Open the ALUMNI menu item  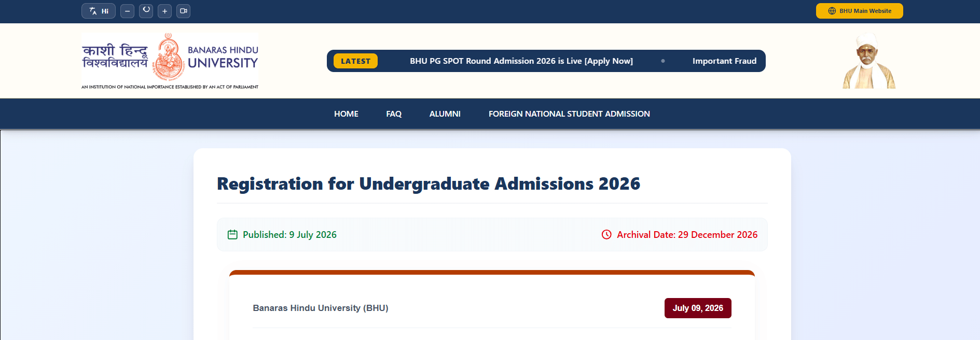pyautogui.click(x=445, y=114)
